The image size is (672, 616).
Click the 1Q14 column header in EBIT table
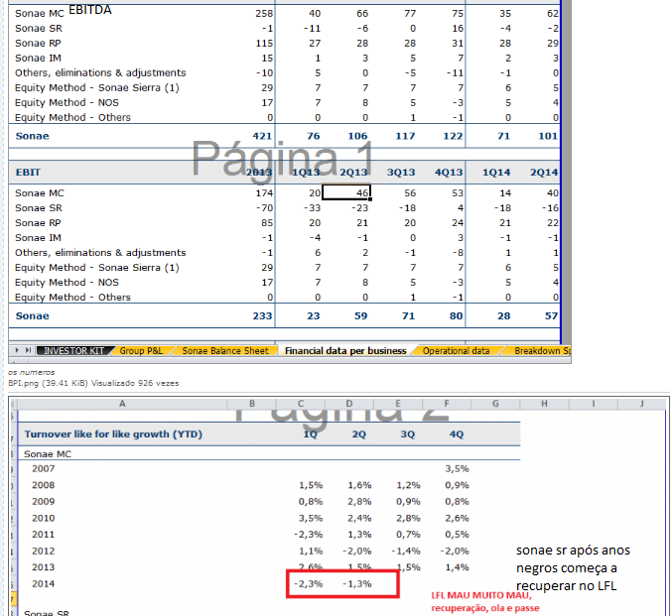point(496,173)
